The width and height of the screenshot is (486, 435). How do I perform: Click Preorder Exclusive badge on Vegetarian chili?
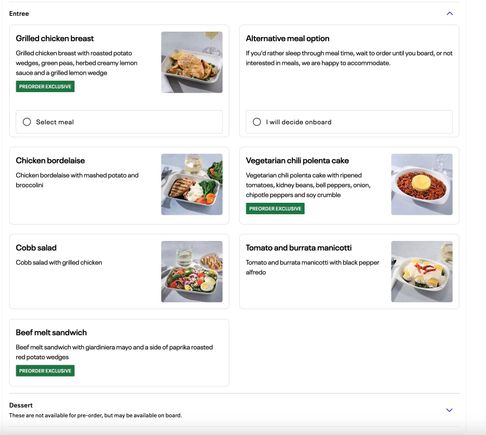click(275, 209)
